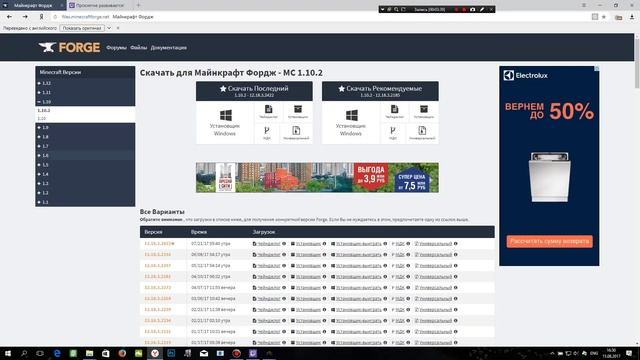Click the Показать оригинал button

(82, 28)
